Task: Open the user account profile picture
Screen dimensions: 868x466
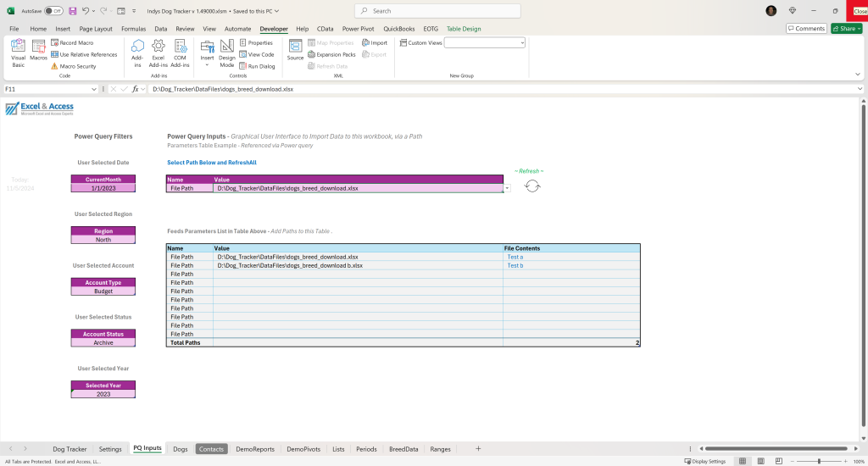Action: 771,10
